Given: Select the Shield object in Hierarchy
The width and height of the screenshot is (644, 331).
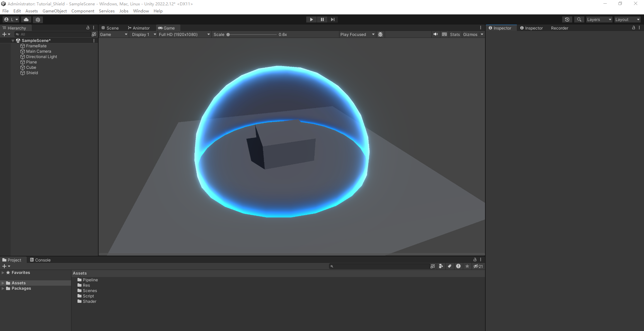Looking at the screenshot, I should [32, 73].
